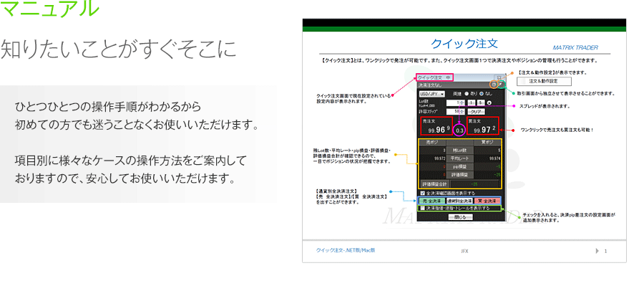Click the 評価損益合計 label
The width and height of the screenshot is (644, 286).
[434, 184]
